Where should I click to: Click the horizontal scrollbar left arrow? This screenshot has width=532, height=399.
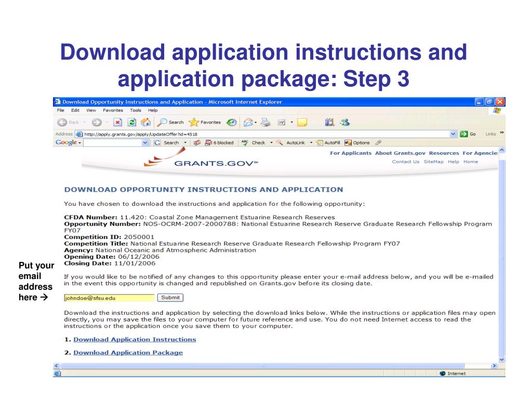pos(57,366)
